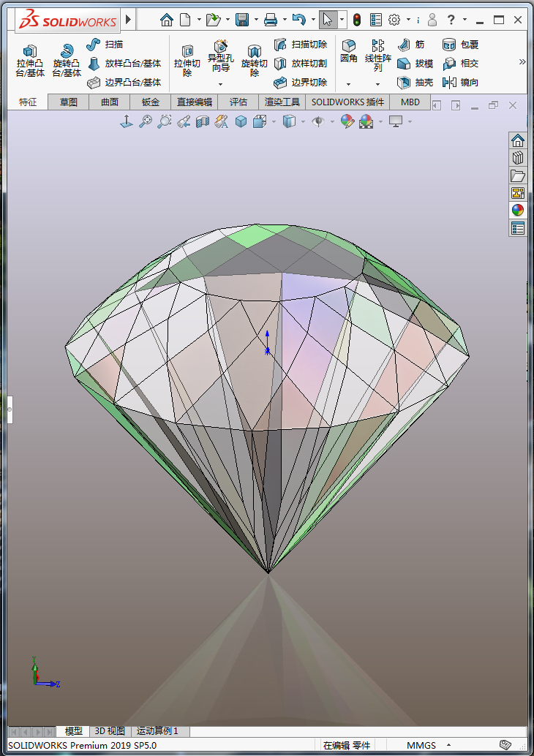Apply 圆角 fillet tool
Image resolution: width=534 pixels, height=756 pixels.
(x=349, y=51)
